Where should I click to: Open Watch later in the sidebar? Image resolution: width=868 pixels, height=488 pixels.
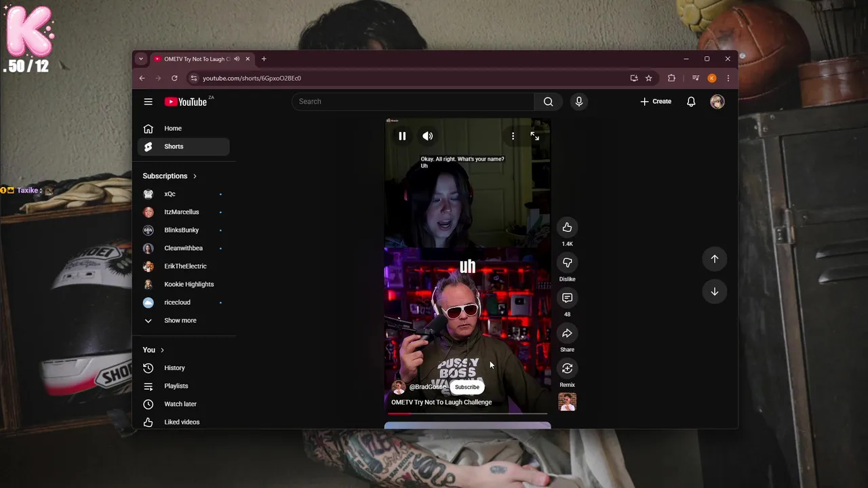click(x=184, y=404)
